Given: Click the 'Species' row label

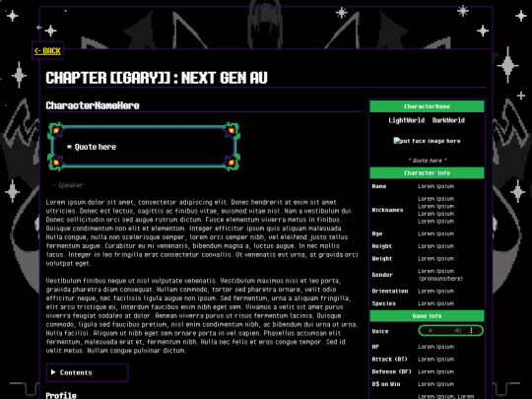Looking at the screenshot, I should (x=384, y=303).
